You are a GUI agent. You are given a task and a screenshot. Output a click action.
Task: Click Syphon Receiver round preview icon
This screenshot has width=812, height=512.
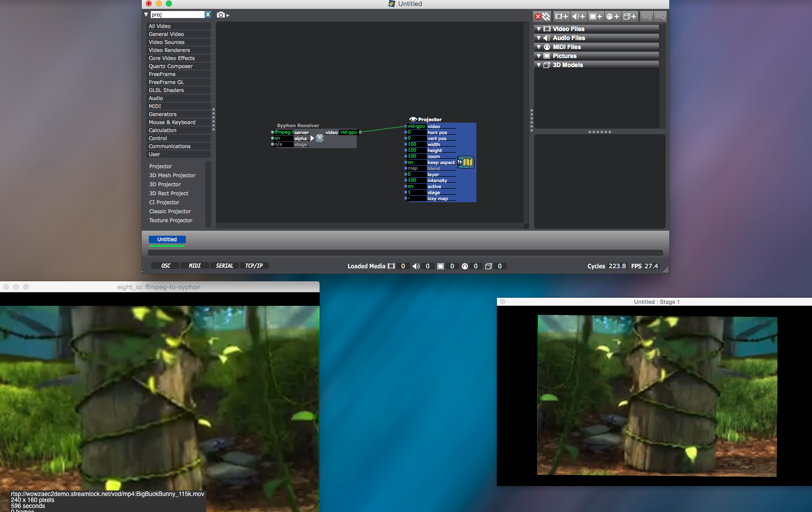pos(320,138)
